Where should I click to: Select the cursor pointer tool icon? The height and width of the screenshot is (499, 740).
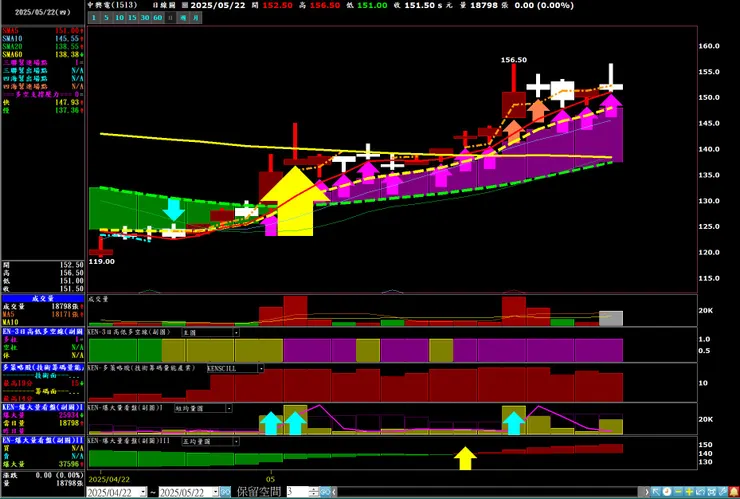coord(656,492)
